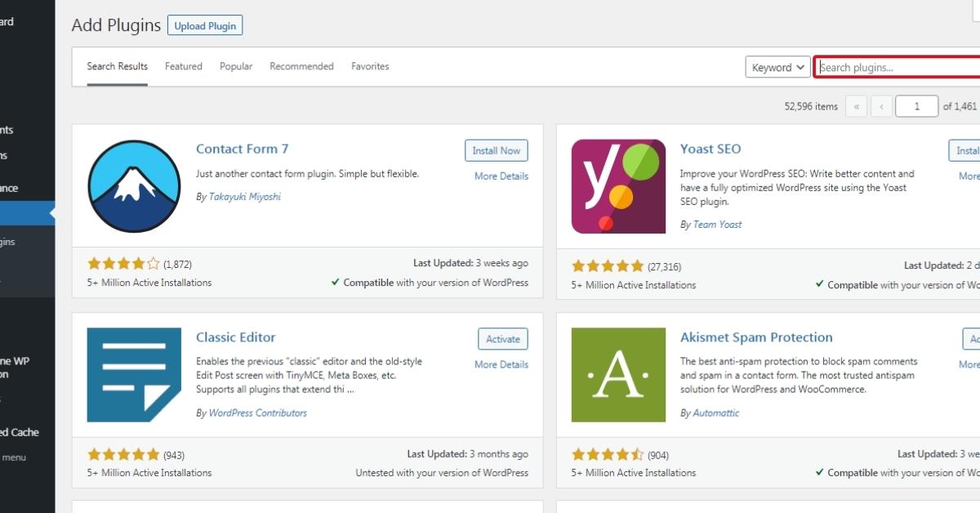Open the Contact Form 7 title link
This screenshot has width=980, height=513.
[x=243, y=149]
